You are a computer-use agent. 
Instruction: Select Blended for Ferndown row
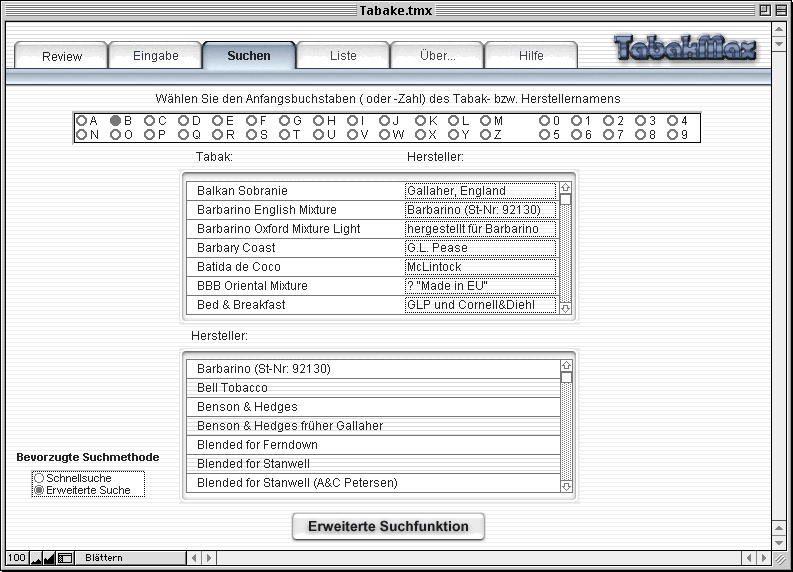point(373,445)
